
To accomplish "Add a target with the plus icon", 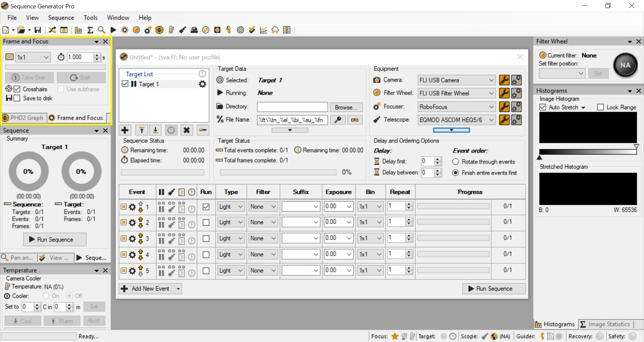I will pyautogui.click(x=125, y=130).
